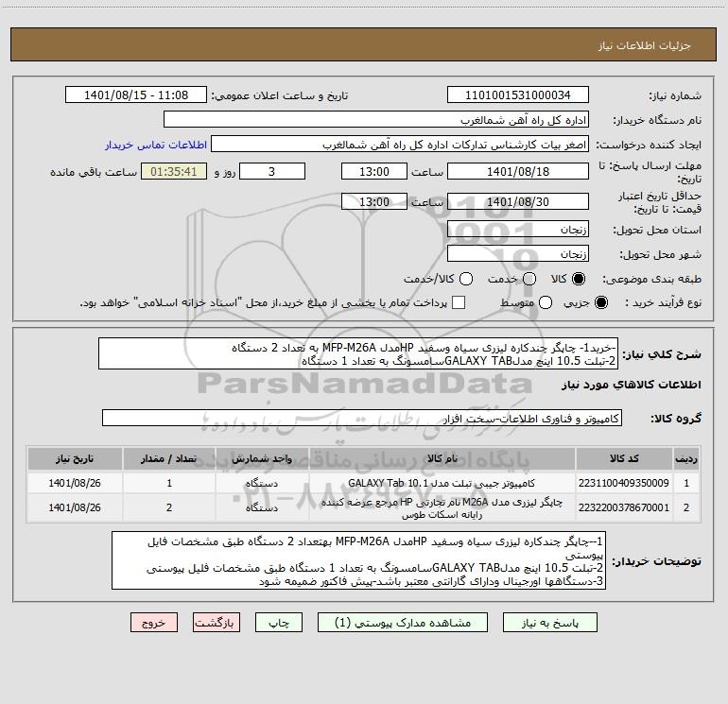Click the بازگشت back button

217,623
